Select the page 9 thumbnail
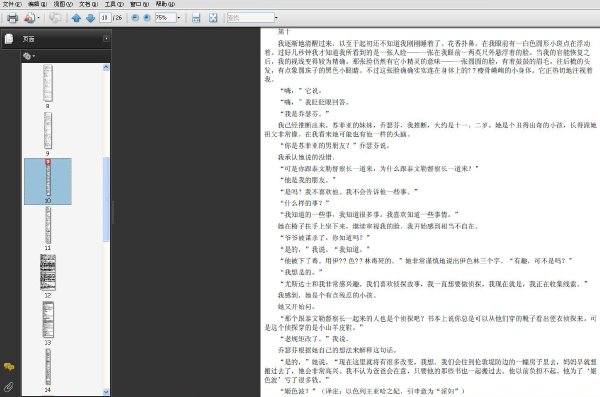Image resolution: width=600 pixels, height=397 pixels. [48, 131]
